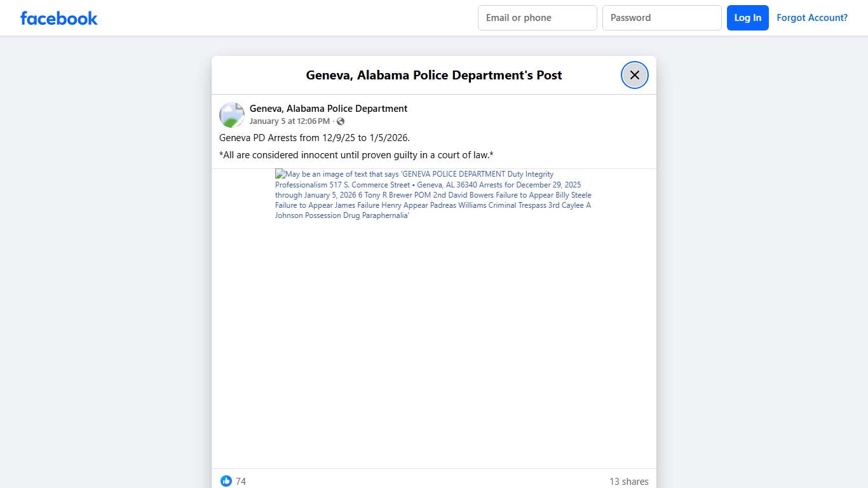Open the Geneva, Alabama Police Department page name
This screenshot has height=488, width=868.
pyautogui.click(x=328, y=108)
